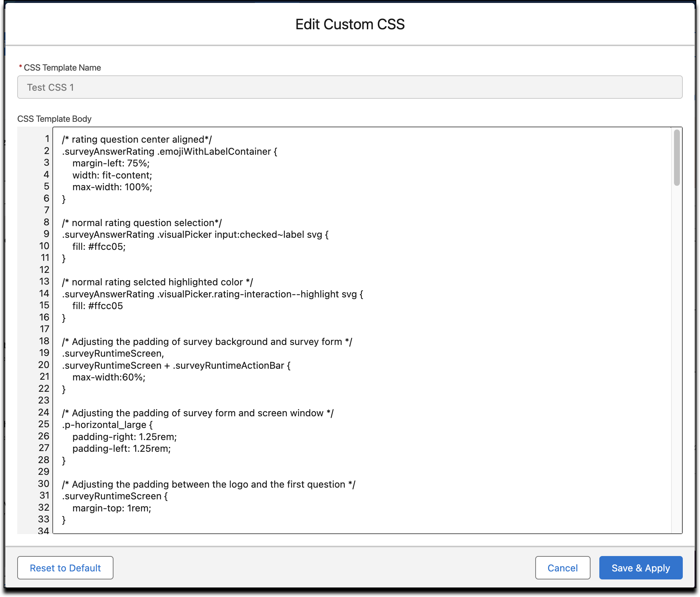Image resolution: width=700 pixels, height=597 pixels.
Task: Click line number 1 in the gutter
Action: pos(47,139)
